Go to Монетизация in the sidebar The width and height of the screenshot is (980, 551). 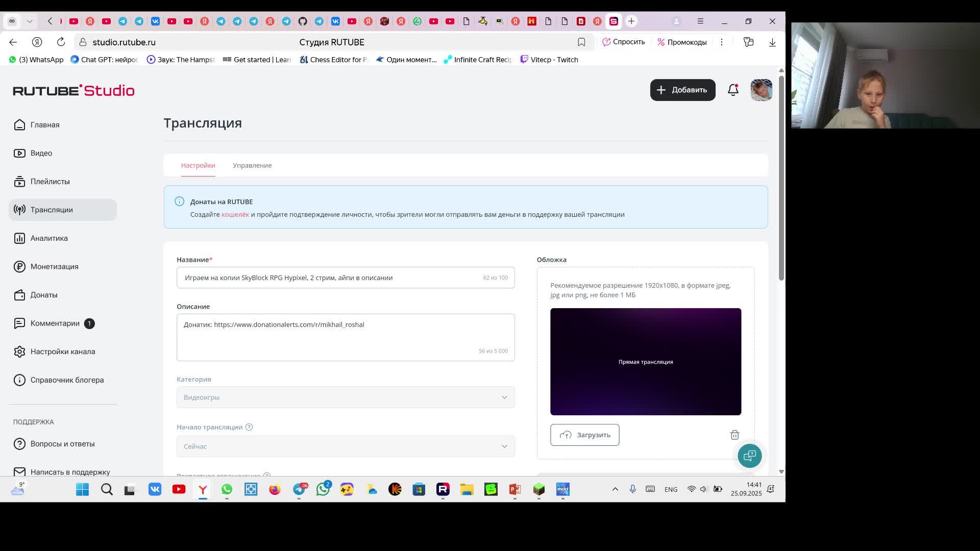pyautogui.click(x=54, y=266)
